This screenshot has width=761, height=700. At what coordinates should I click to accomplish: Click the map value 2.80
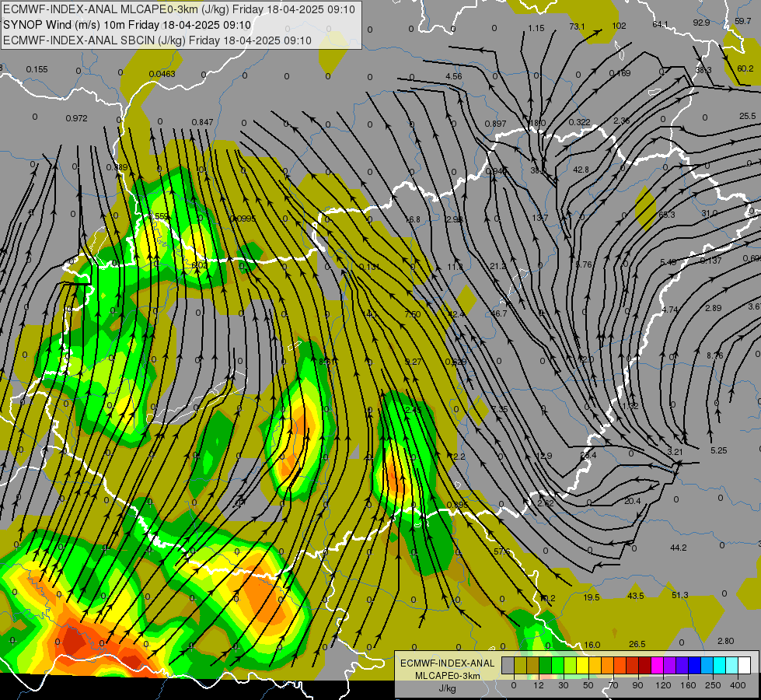725,641
